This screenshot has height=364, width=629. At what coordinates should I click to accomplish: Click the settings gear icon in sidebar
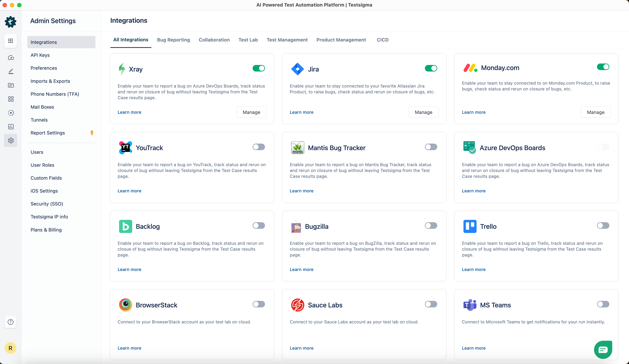11,141
